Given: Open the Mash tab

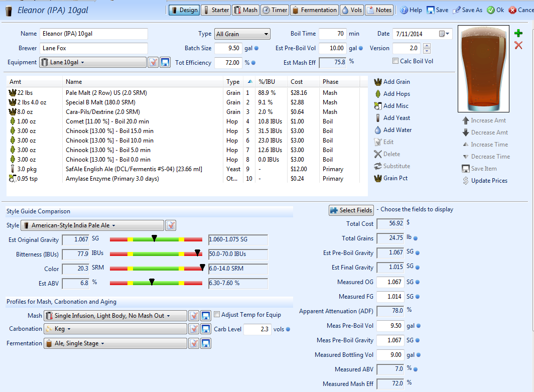Looking at the screenshot, I should point(245,10).
